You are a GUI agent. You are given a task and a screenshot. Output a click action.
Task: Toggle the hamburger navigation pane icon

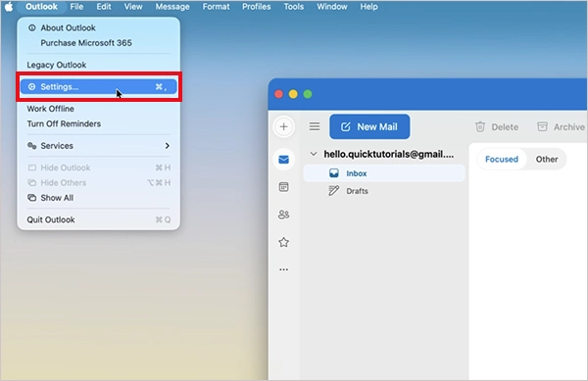(315, 126)
